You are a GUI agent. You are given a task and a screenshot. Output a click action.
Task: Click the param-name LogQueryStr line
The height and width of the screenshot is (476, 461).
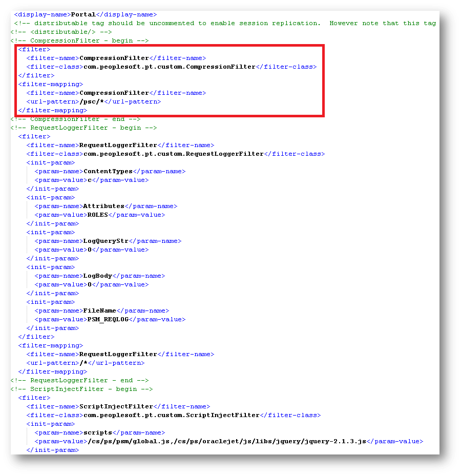click(x=108, y=241)
